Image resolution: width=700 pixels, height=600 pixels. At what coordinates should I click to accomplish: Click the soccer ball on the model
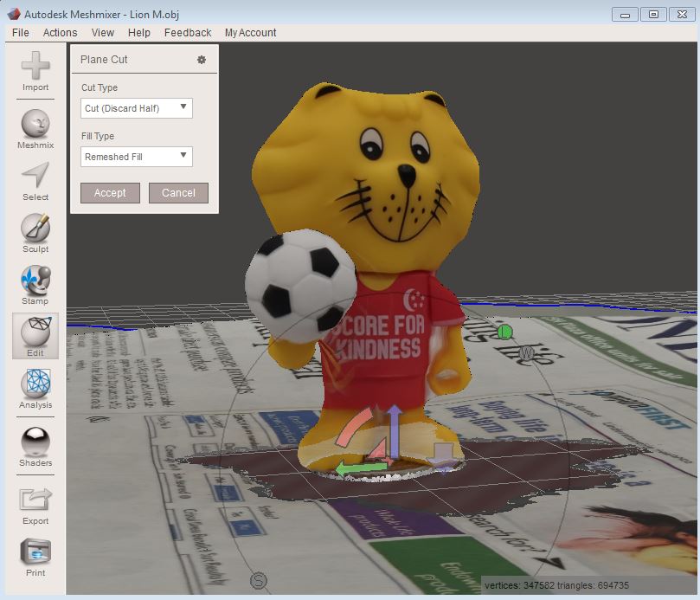(300, 286)
